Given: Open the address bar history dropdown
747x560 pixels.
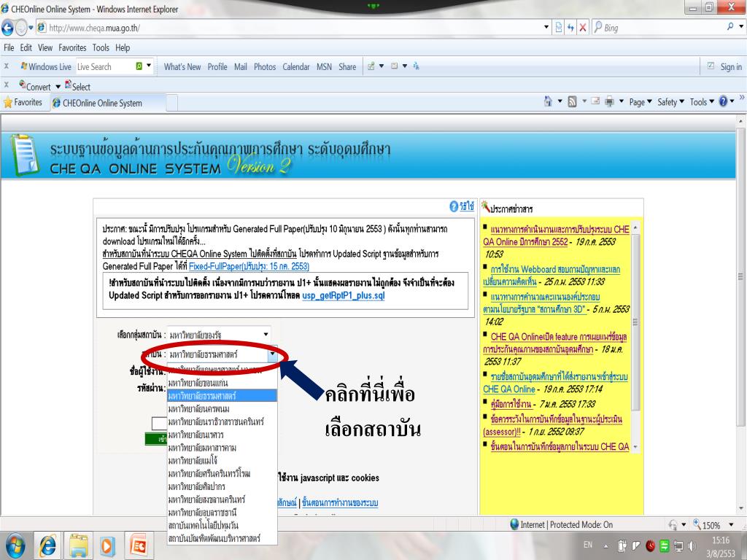Looking at the screenshot, I should click(546, 27).
